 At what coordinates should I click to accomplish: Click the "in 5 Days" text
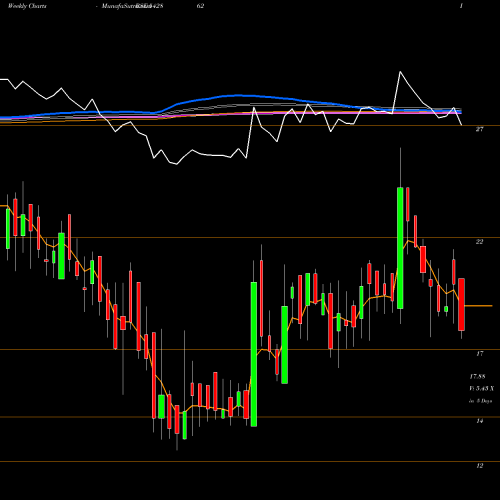[x=481, y=401]
